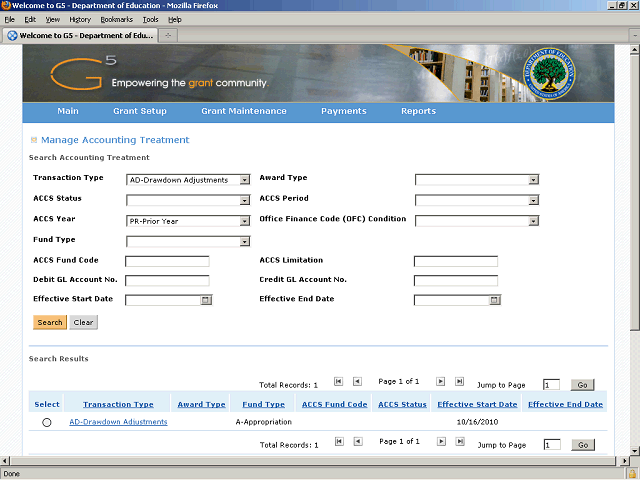
Task: Click the Credit GL Account No. field
Action: 456,280
